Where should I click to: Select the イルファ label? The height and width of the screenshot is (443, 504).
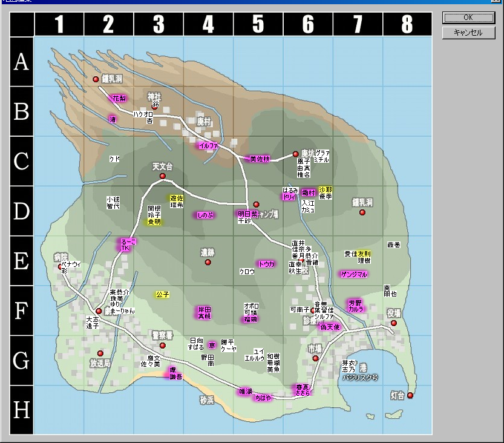pos(208,146)
